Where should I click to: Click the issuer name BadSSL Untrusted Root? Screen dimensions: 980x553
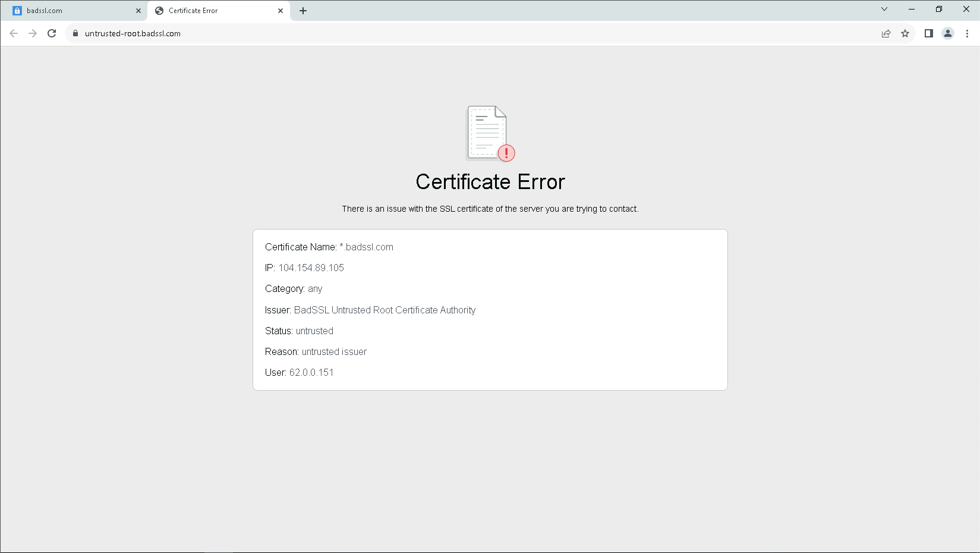pos(385,310)
